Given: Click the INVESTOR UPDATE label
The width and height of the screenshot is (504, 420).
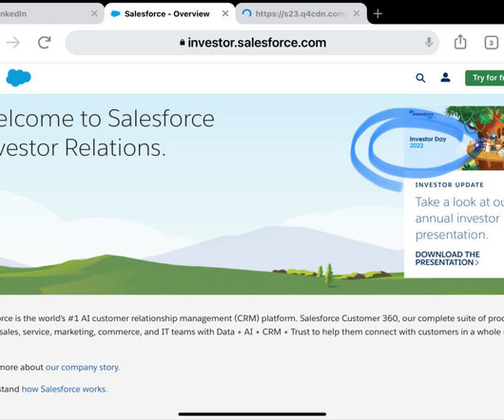Looking at the screenshot, I should click(449, 185).
